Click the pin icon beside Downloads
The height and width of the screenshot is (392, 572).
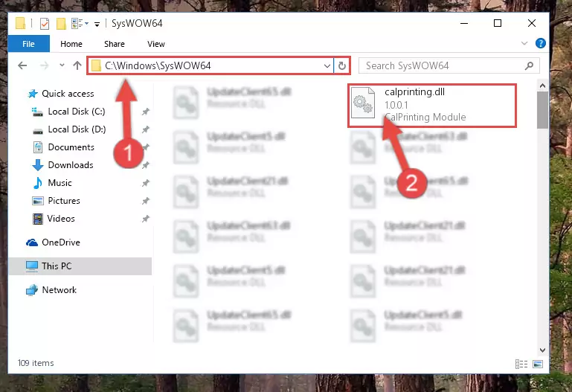146,165
